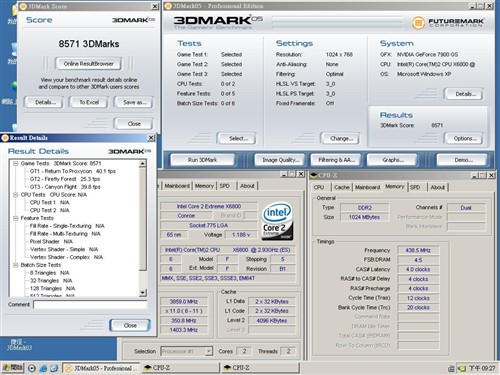Export the score with To Excel
This screenshot has height=375, width=500.
click(89, 102)
